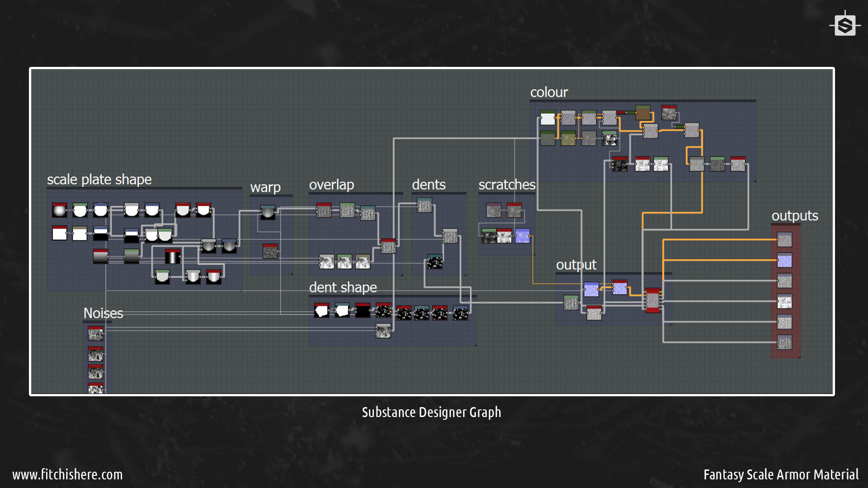Click the 'scale plate shape' frame title

pyautogui.click(x=99, y=179)
